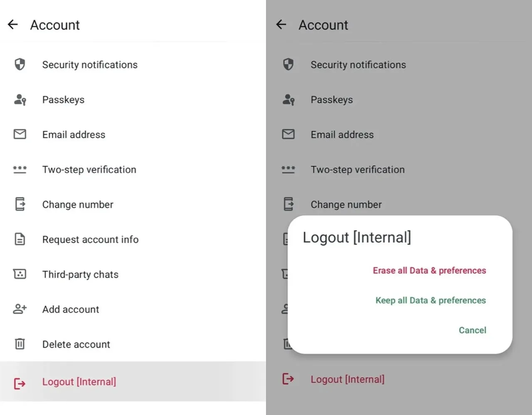This screenshot has width=532, height=415.
Task: Tap the Add account entry
Action: coord(71,309)
